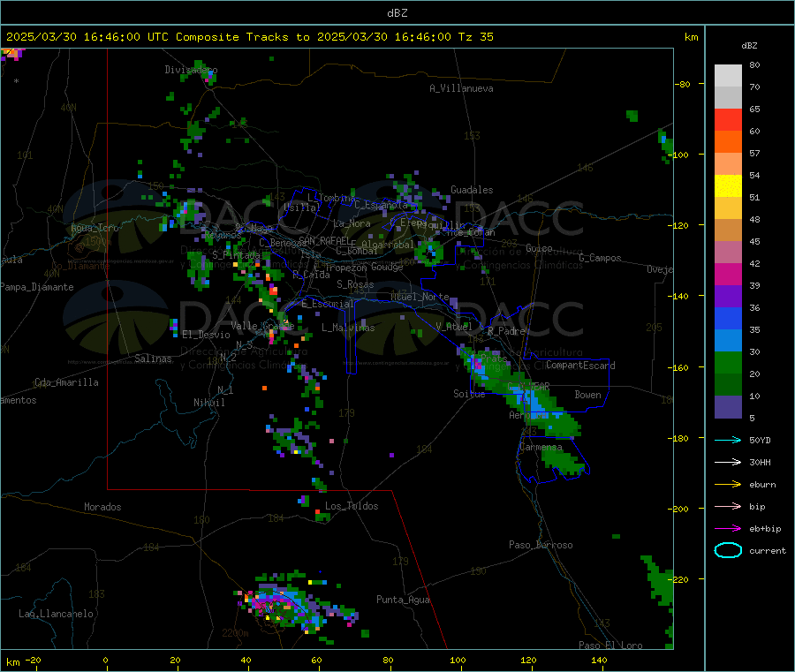Click the 'Carmensa' map label
The image size is (795, 672).
[x=541, y=447]
